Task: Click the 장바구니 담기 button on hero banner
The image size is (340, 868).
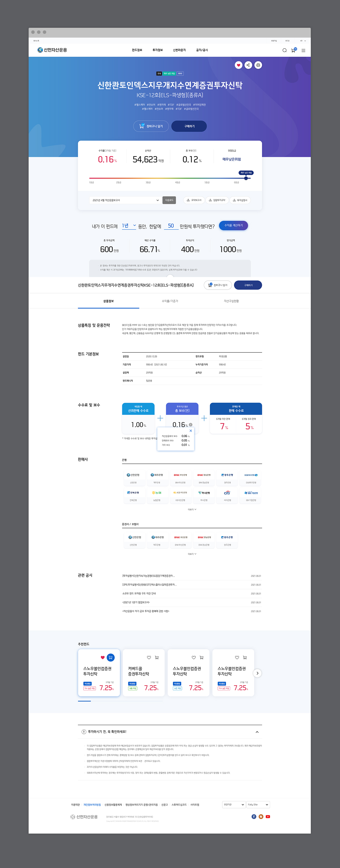Action: point(151,126)
